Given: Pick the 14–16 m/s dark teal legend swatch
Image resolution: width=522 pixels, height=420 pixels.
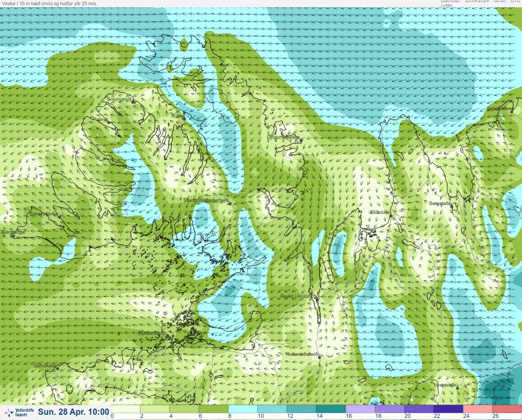Looking at the screenshot, I should 331,409.
